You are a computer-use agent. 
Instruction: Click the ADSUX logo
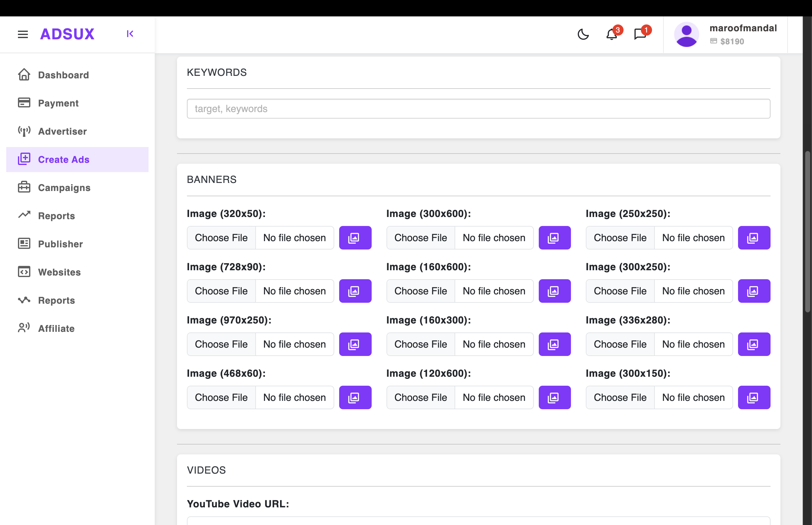point(67,34)
